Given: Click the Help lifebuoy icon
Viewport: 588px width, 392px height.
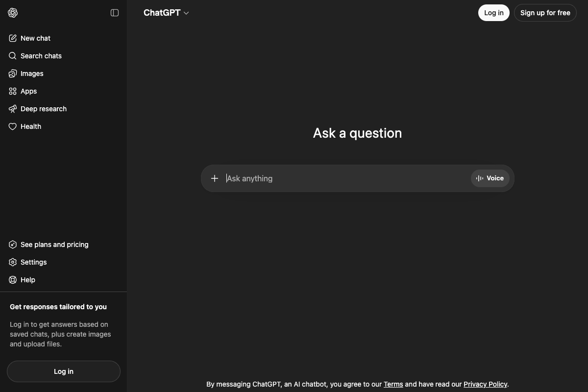Looking at the screenshot, I should tap(13, 280).
